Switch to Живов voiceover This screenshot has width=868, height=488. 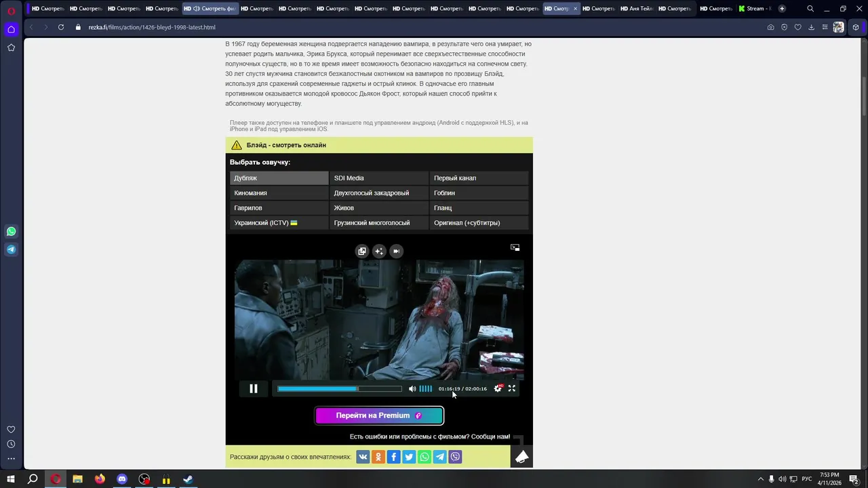coord(379,208)
